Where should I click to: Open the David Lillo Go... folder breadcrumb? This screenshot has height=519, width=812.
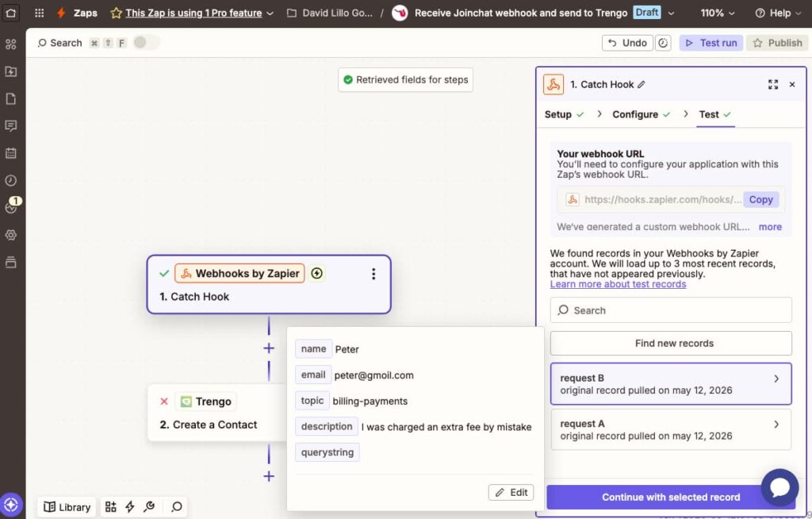point(330,13)
